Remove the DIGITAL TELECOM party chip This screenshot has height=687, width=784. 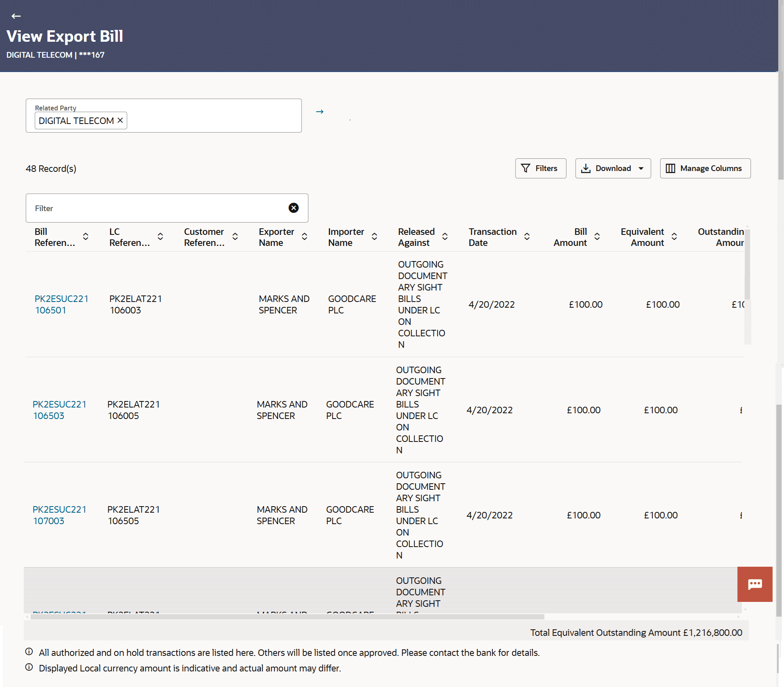120,120
